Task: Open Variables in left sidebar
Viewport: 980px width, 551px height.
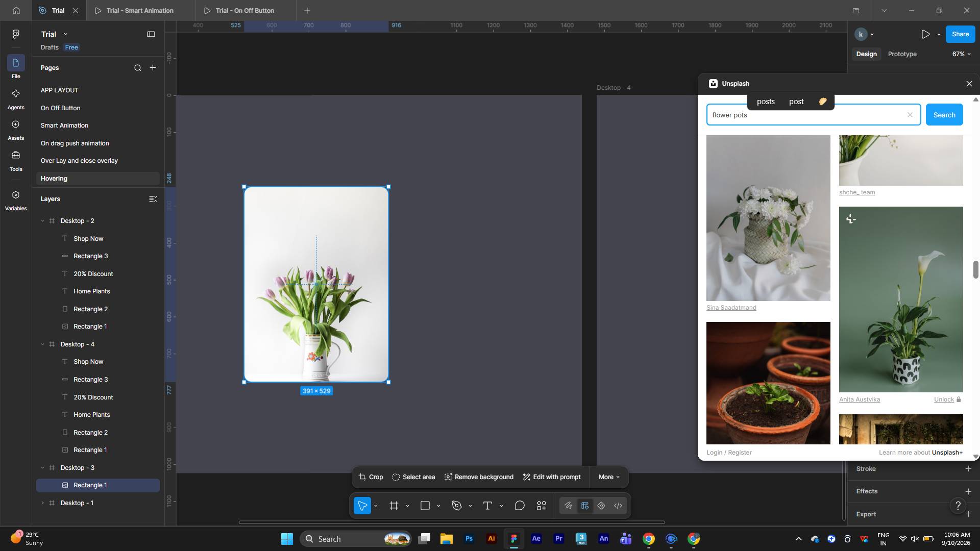Action: (16, 201)
